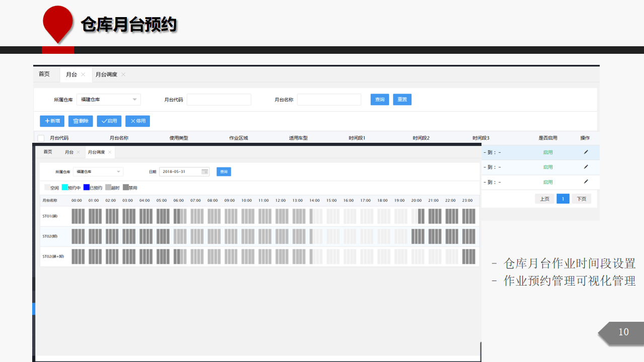644x362 pixels.
Task: Click ST02(装+卸) time slot at 23:00
Action: point(469,256)
